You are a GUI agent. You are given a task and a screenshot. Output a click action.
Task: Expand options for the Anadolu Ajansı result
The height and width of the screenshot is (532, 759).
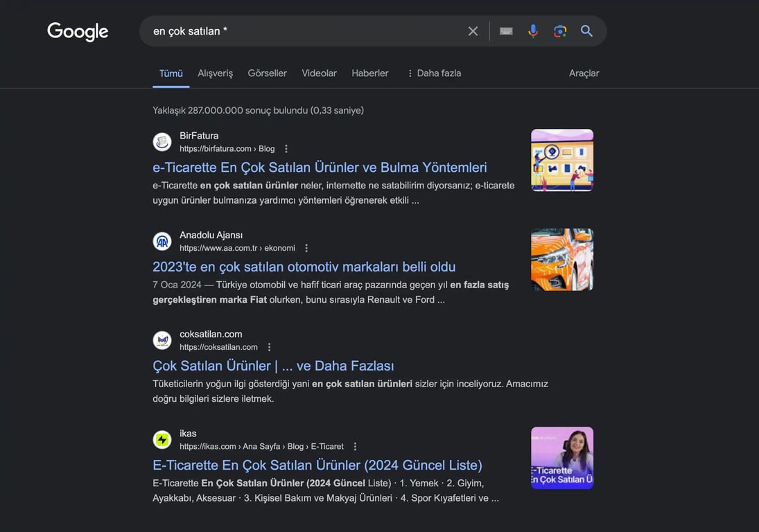[x=306, y=247]
